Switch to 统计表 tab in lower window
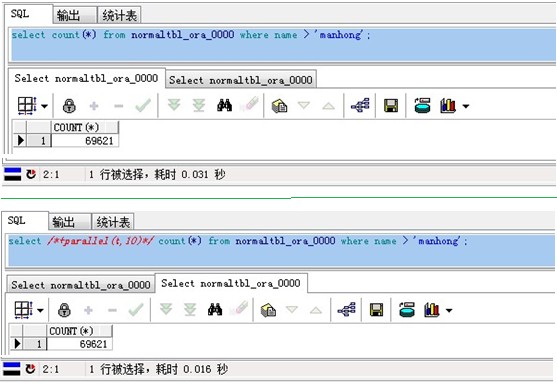This screenshot has height=384, width=557. pyautogui.click(x=113, y=222)
